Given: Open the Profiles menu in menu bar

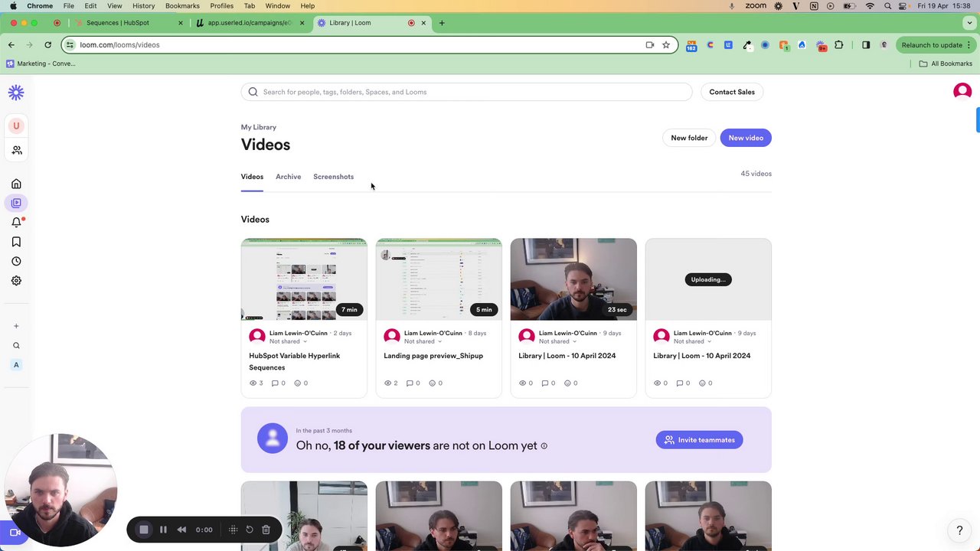Looking at the screenshot, I should tap(221, 6).
